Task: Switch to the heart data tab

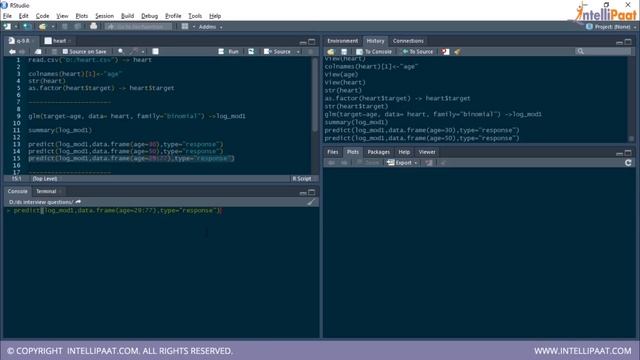Action: [58, 41]
